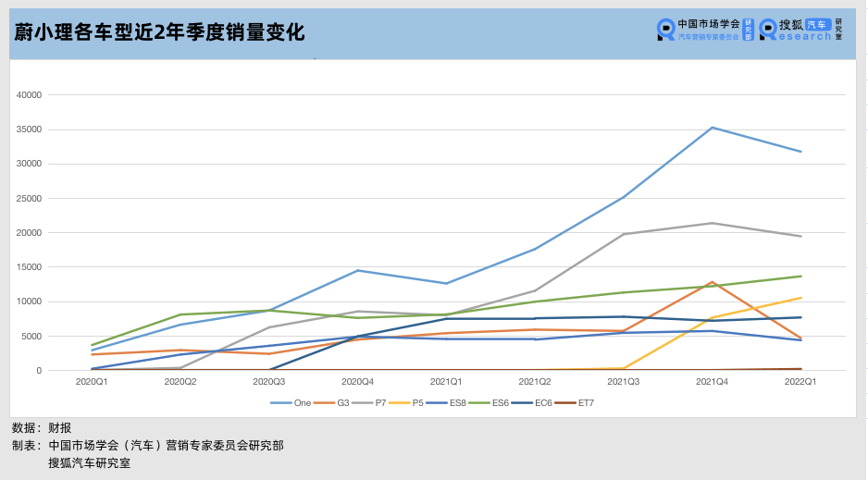This screenshot has width=868, height=480.
Task: Click the 搜狐汽车研究室 credit text
Action: click(x=90, y=462)
